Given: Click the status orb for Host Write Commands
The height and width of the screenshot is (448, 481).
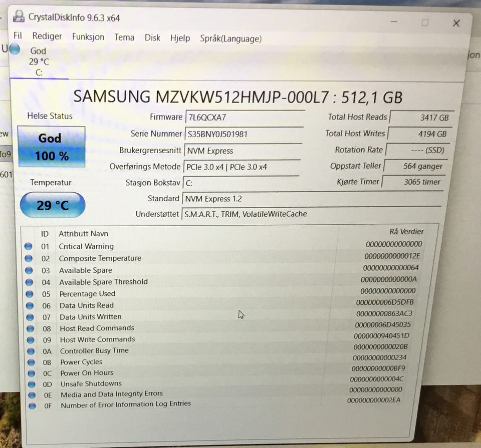Looking at the screenshot, I should coord(31,340).
